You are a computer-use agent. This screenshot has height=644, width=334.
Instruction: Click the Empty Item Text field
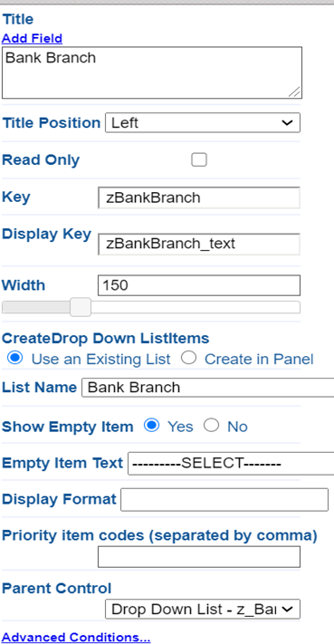[x=231, y=463]
